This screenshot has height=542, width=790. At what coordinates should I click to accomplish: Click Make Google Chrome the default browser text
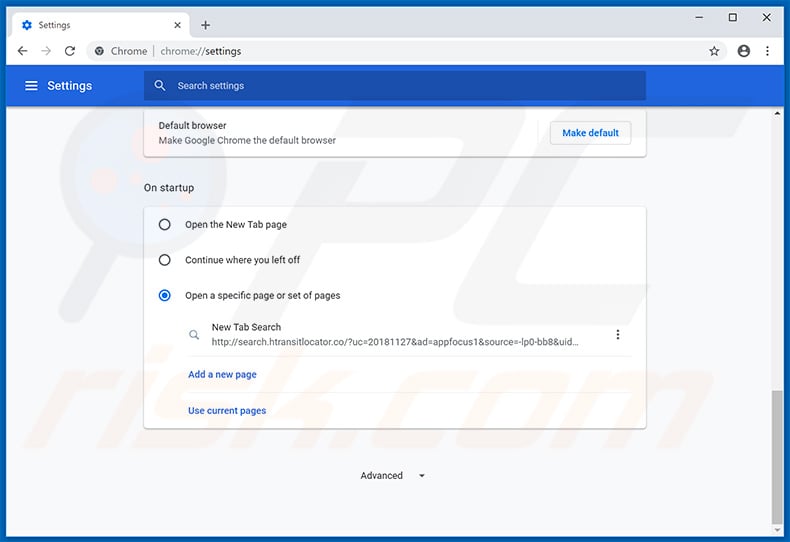tap(247, 140)
